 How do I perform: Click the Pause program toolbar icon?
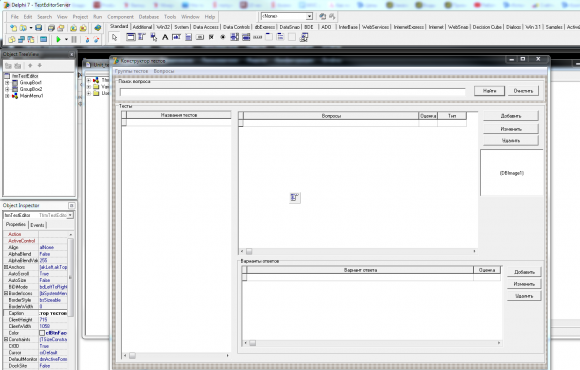pos(74,39)
